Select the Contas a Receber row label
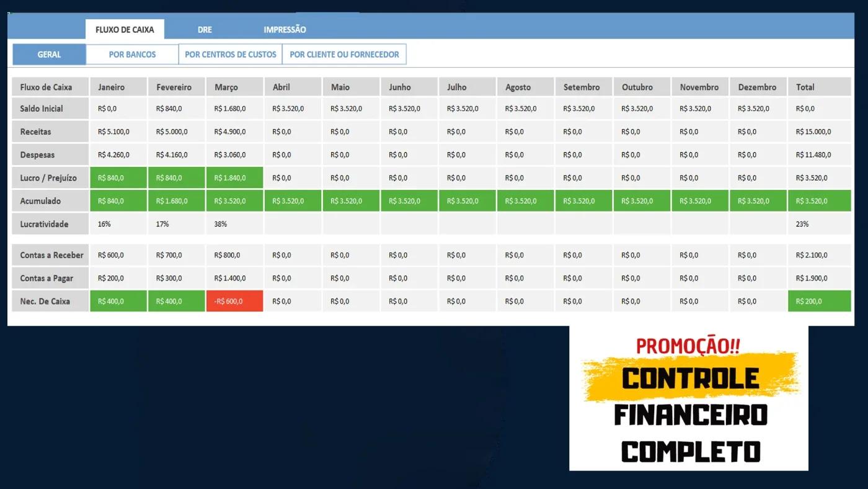868x489 pixels. point(50,255)
